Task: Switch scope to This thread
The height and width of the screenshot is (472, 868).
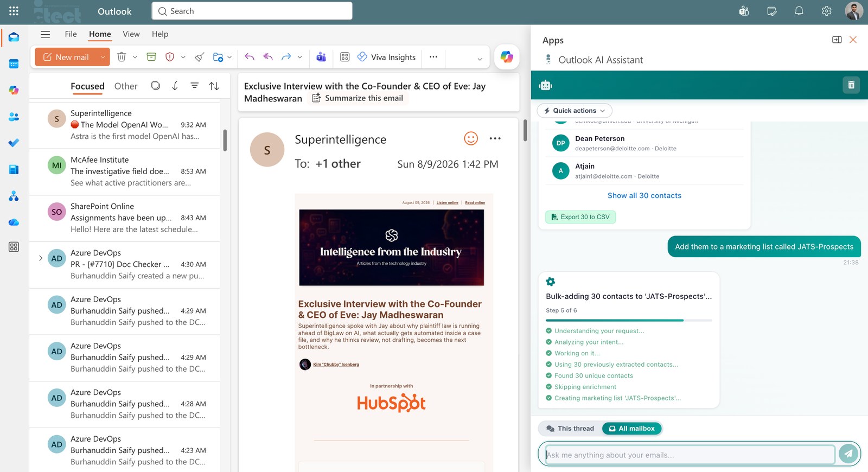Action: [x=570, y=429]
